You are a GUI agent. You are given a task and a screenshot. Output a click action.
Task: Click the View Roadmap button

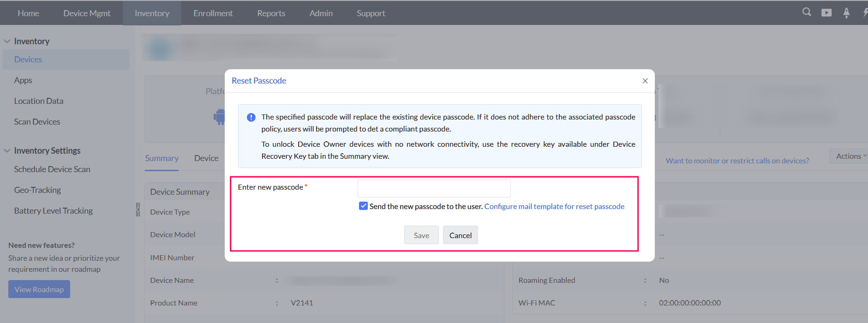[39, 289]
